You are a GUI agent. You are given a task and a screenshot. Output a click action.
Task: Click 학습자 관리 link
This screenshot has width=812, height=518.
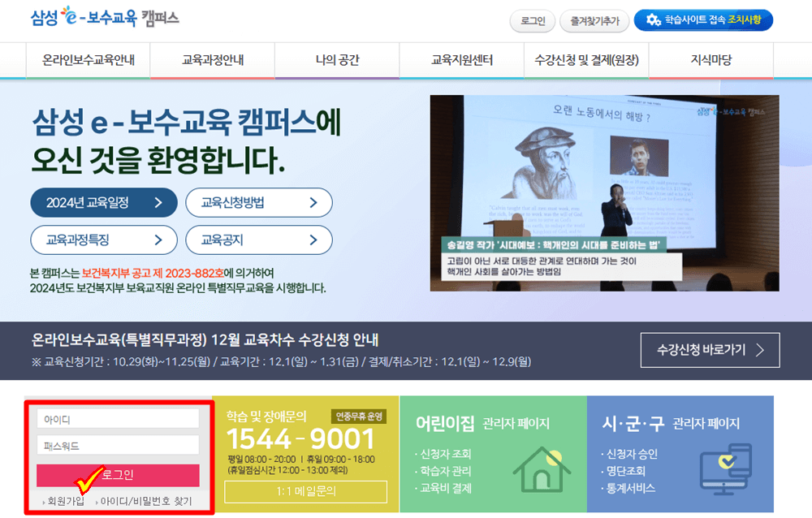(x=445, y=471)
